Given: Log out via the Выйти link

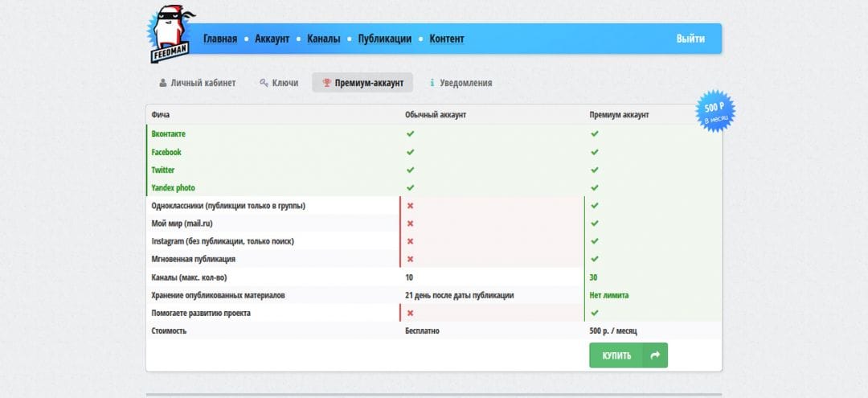Looking at the screenshot, I should point(690,39).
